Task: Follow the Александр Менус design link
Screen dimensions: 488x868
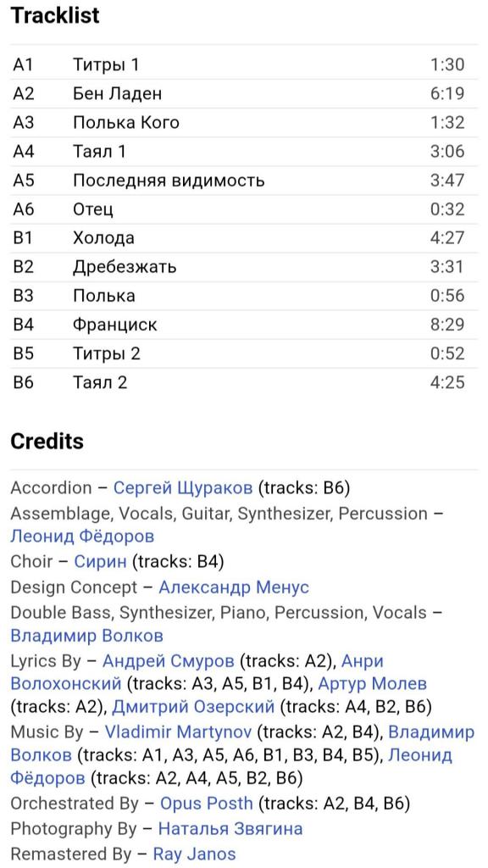Action: [234, 587]
